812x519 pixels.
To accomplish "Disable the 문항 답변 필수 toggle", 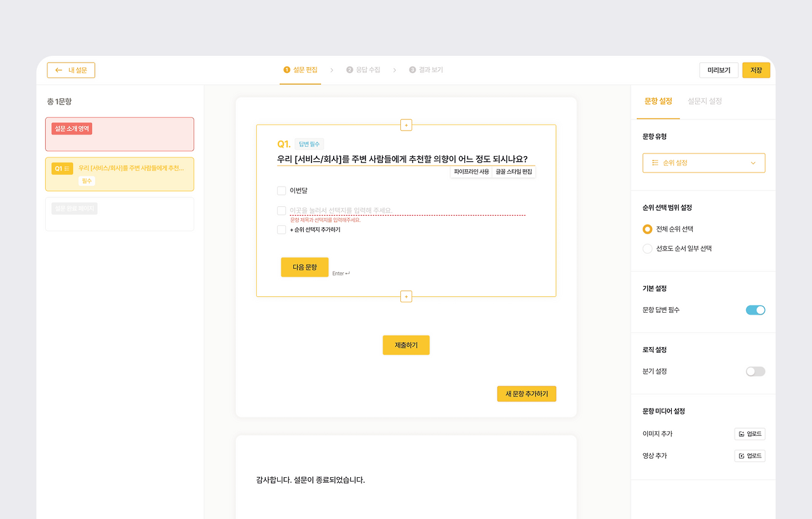I will click(x=756, y=310).
